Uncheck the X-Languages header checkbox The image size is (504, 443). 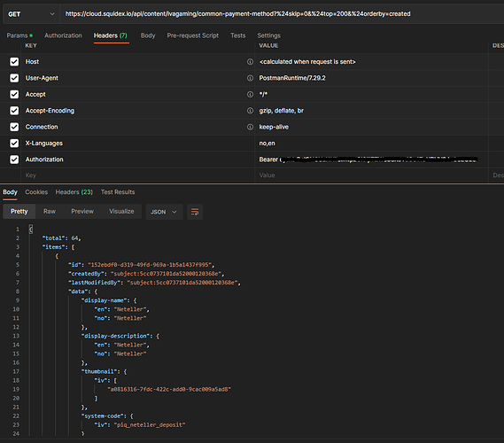click(14, 143)
